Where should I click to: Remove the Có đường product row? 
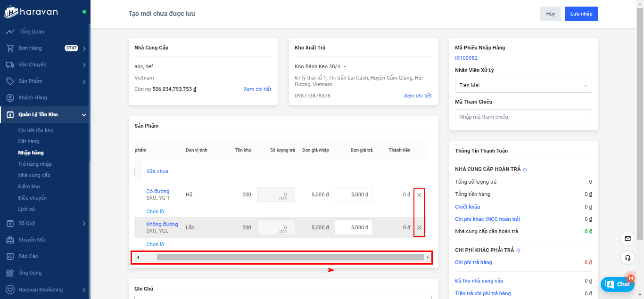pyautogui.click(x=419, y=195)
